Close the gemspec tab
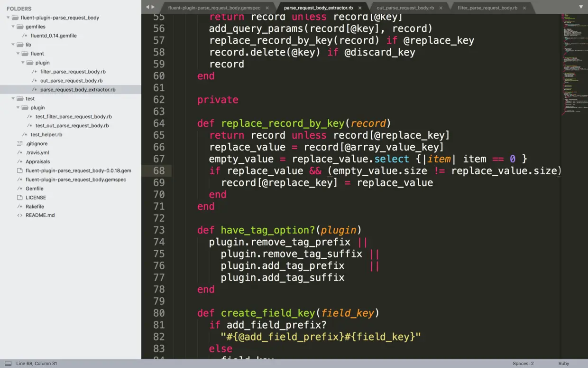 [x=267, y=8]
